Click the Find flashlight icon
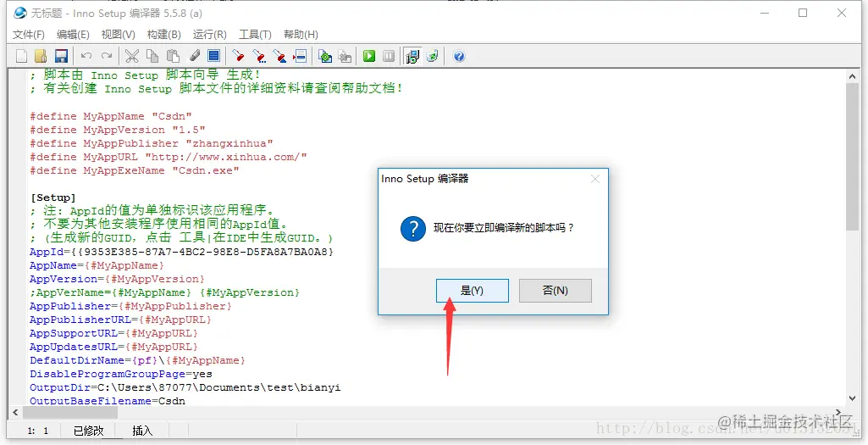Viewport: 868px width, 445px height. (x=239, y=56)
